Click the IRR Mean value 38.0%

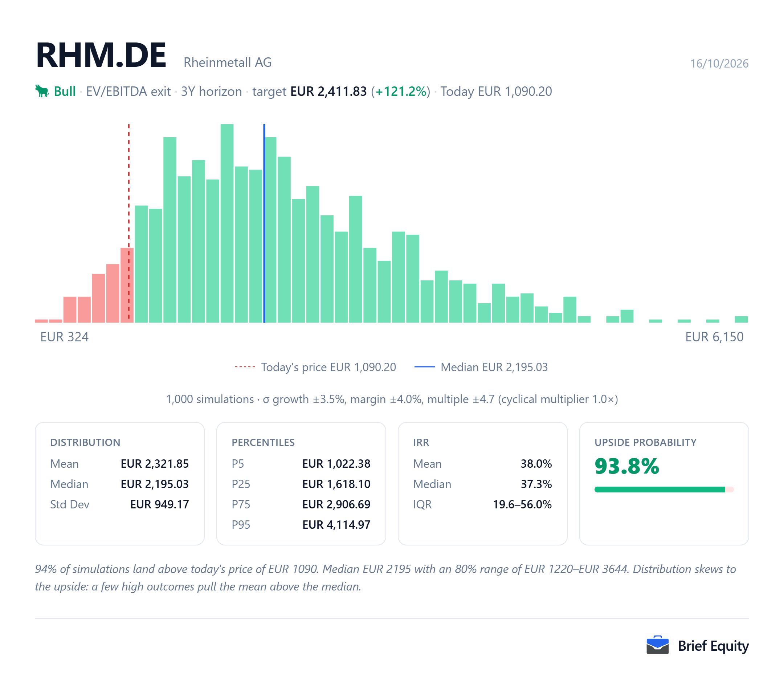(x=536, y=464)
